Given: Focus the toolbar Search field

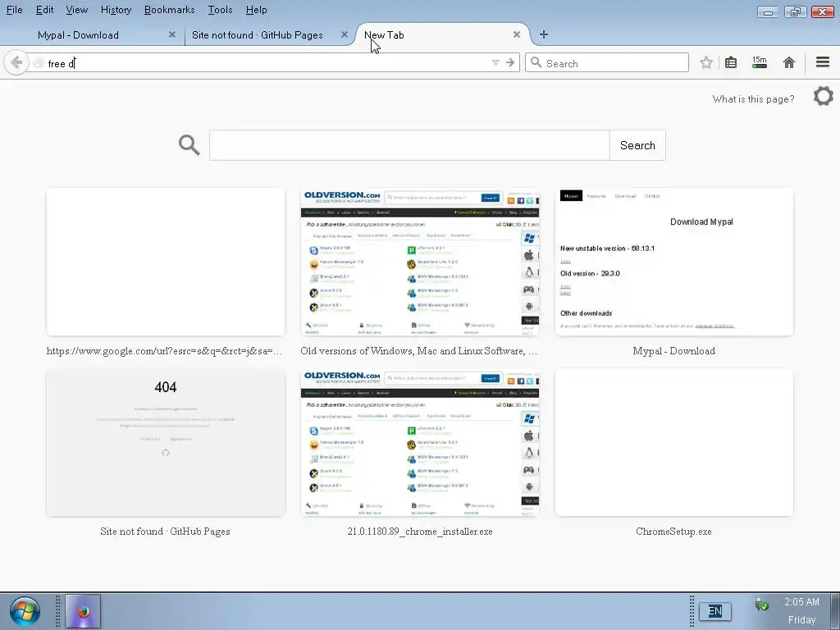Looking at the screenshot, I should 606,62.
